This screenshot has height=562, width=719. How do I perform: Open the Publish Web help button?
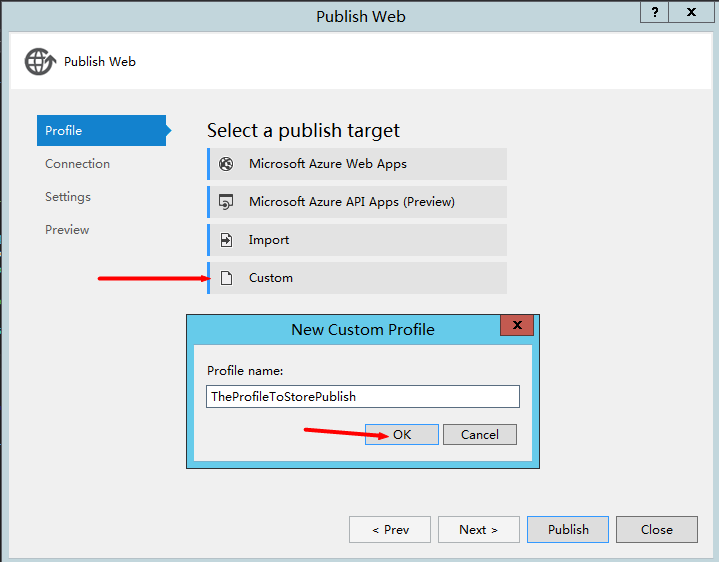(654, 12)
